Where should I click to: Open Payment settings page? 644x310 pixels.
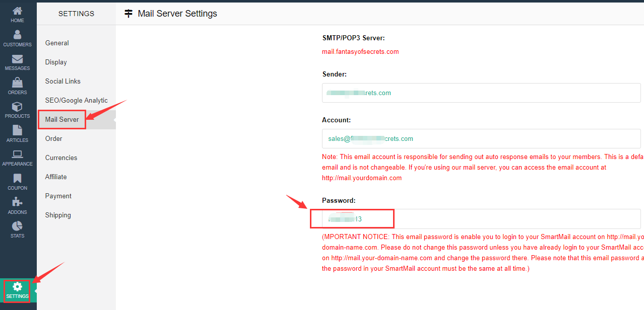(58, 196)
